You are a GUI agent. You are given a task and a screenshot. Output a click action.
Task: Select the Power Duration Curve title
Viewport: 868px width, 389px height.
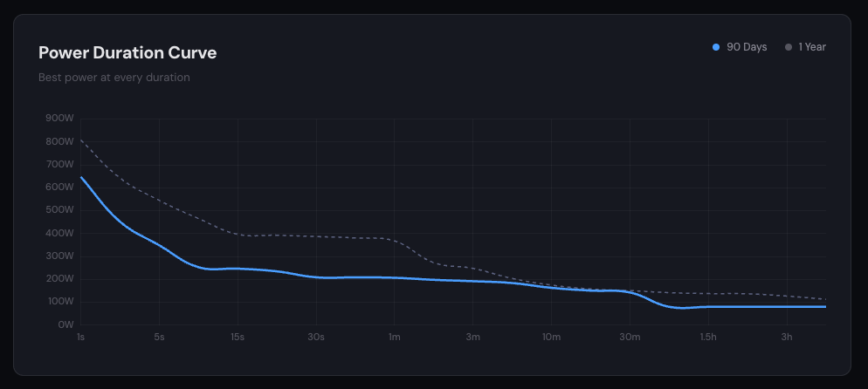pos(127,53)
